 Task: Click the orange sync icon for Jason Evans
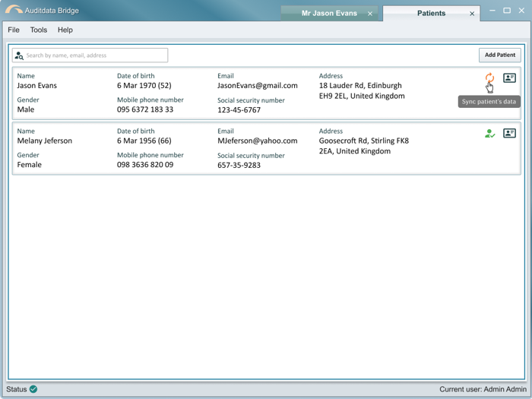(489, 78)
